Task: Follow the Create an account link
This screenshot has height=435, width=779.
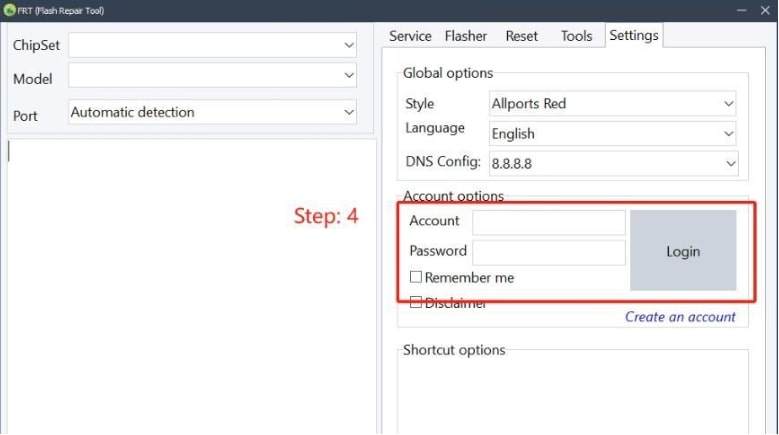Action: click(680, 317)
